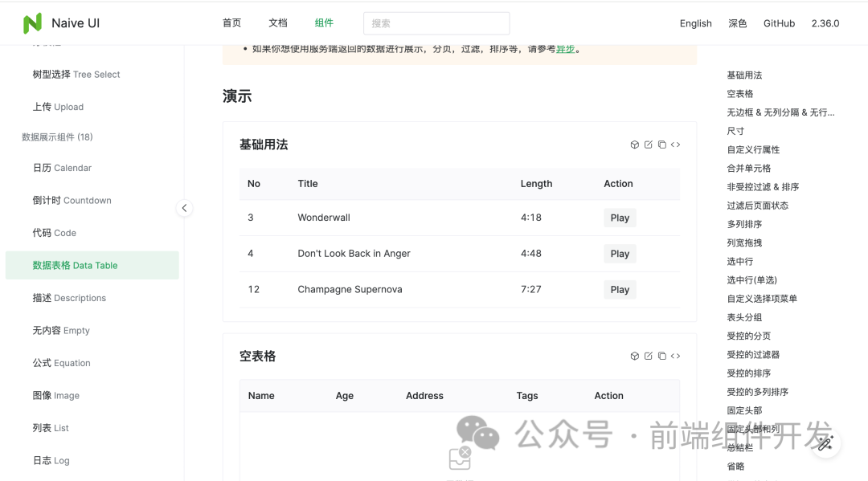Open the 2.36.0 version selector
Viewport: 868px width, 481px height.
(825, 23)
